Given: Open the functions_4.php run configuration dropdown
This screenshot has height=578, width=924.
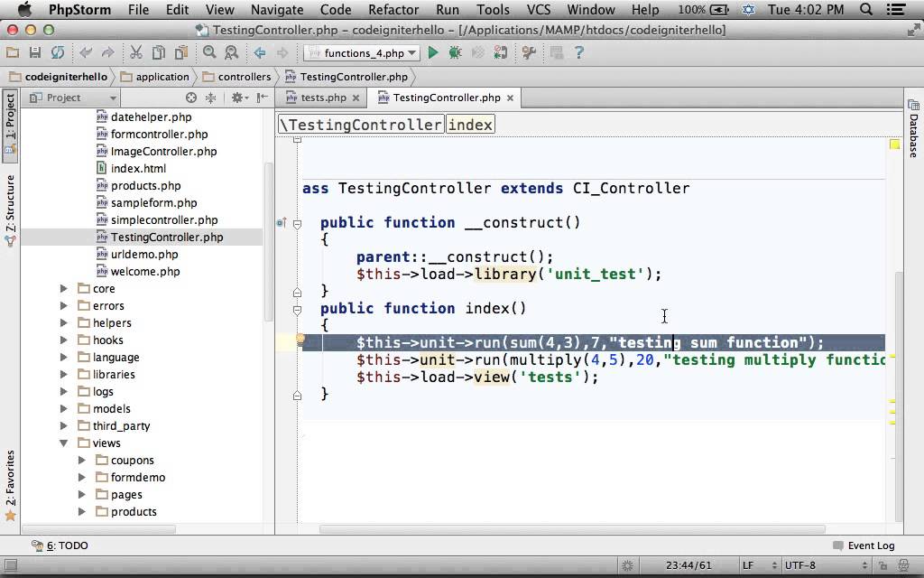Looking at the screenshot, I should point(362,53).
